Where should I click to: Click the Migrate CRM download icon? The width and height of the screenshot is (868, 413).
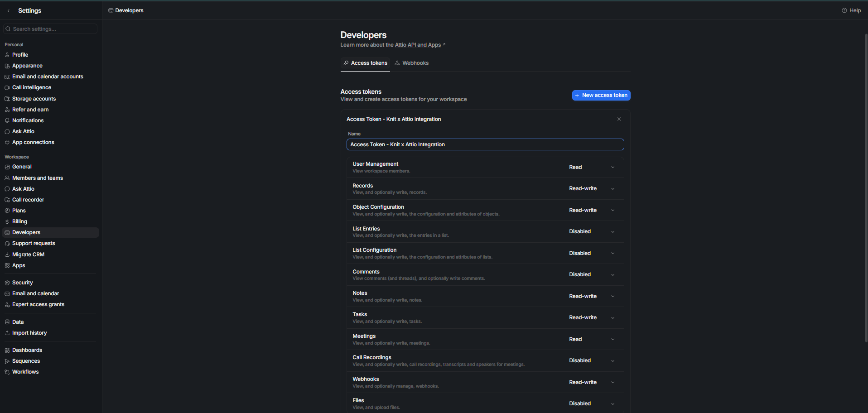[7, 255]
